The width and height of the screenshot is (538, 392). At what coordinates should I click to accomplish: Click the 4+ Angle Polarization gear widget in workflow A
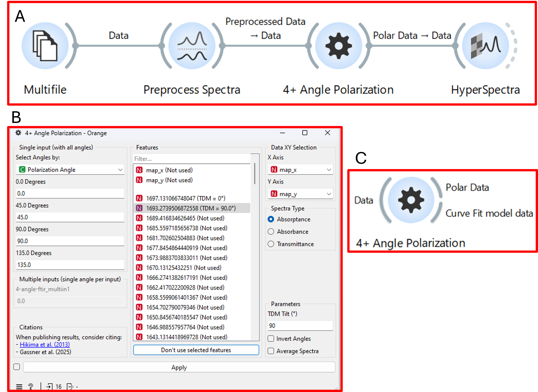click(339, 45)
